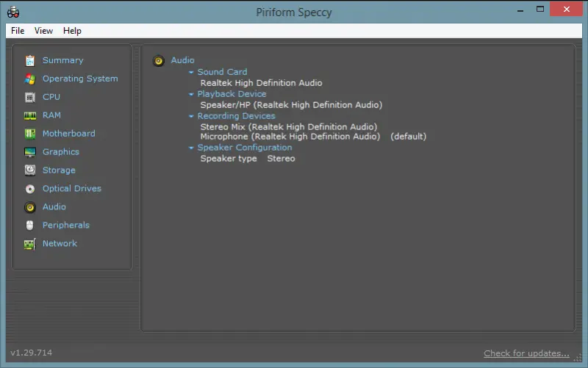Select the Motherboard icon in sidebar

pyautogui.click(x=30, y=134)
